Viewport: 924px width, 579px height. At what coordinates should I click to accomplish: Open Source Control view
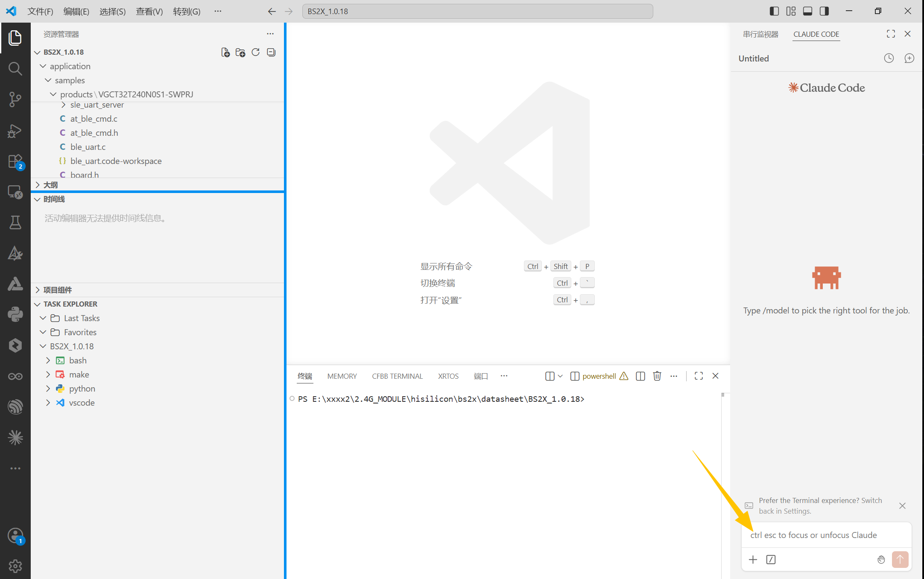[15, 99]
